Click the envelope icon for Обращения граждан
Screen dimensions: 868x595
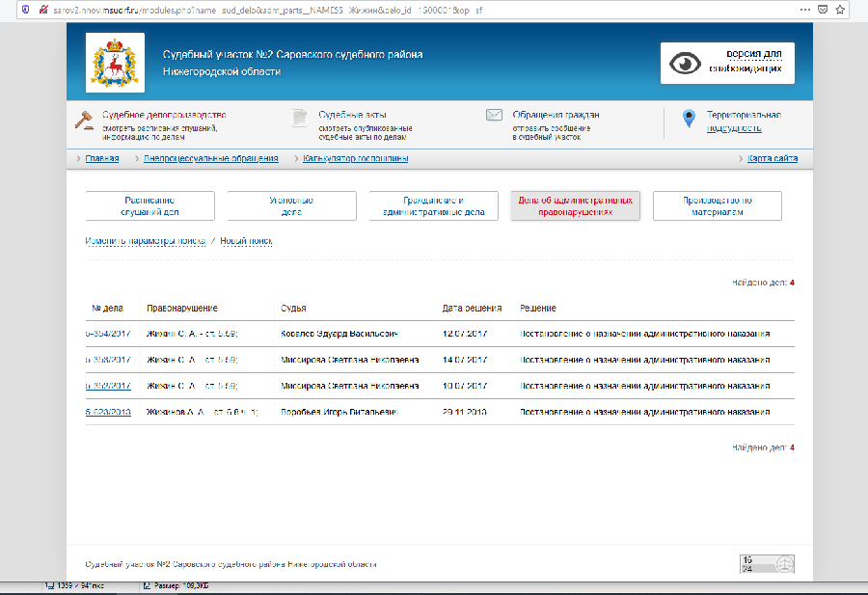tap(494, 115)
